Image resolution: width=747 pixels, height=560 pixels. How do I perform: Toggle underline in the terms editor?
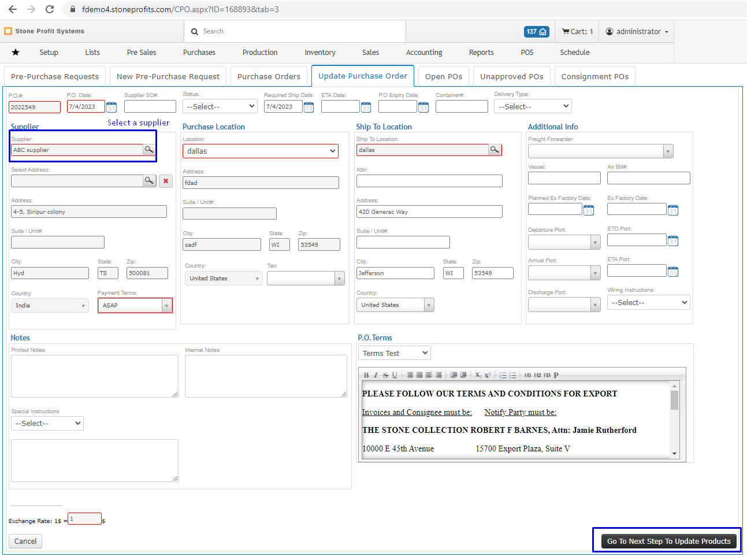(x=395, y=375)
